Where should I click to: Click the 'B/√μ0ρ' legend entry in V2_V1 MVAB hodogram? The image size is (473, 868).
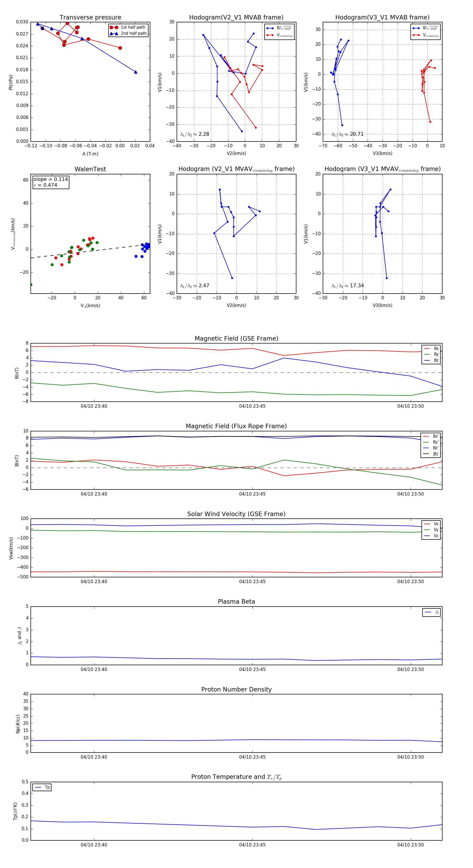(x=279, y=28)
